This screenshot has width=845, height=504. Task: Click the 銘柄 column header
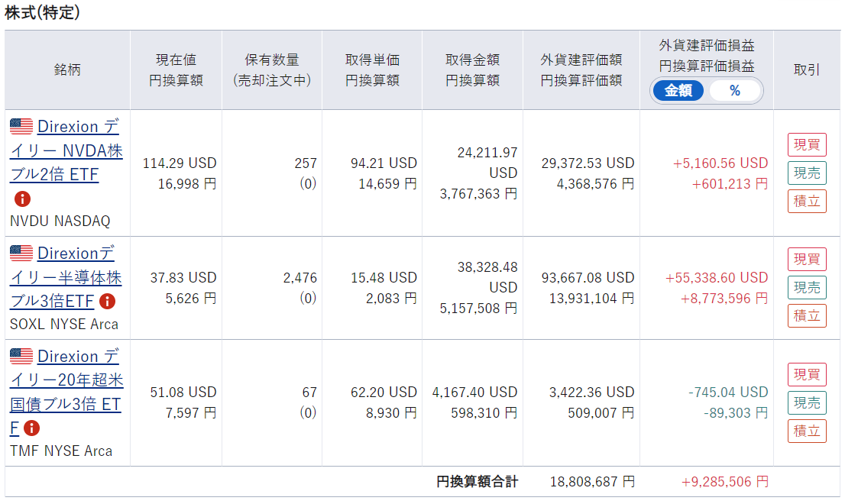click(67, 70)
